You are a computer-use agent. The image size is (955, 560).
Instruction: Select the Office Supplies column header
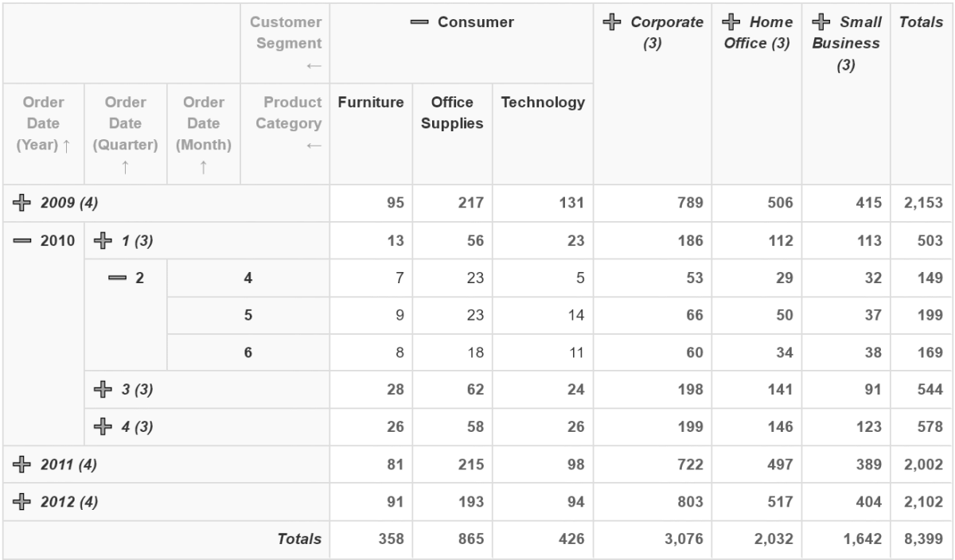pyautogui.click(x=452, y=113)
